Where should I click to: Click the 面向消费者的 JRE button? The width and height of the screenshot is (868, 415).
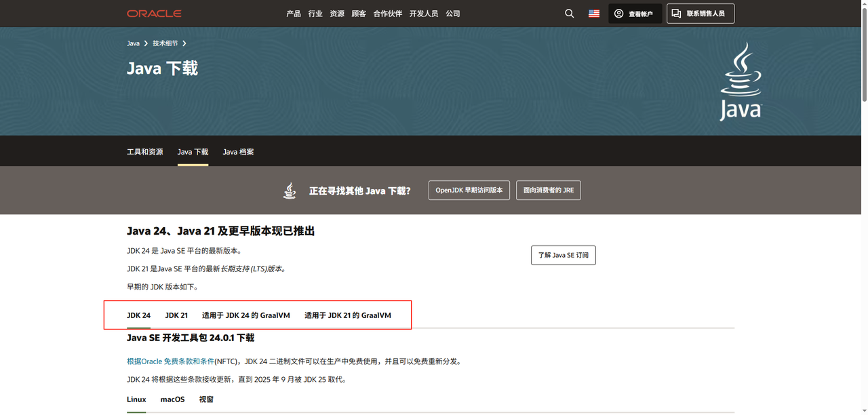click(x=549, y=190)
